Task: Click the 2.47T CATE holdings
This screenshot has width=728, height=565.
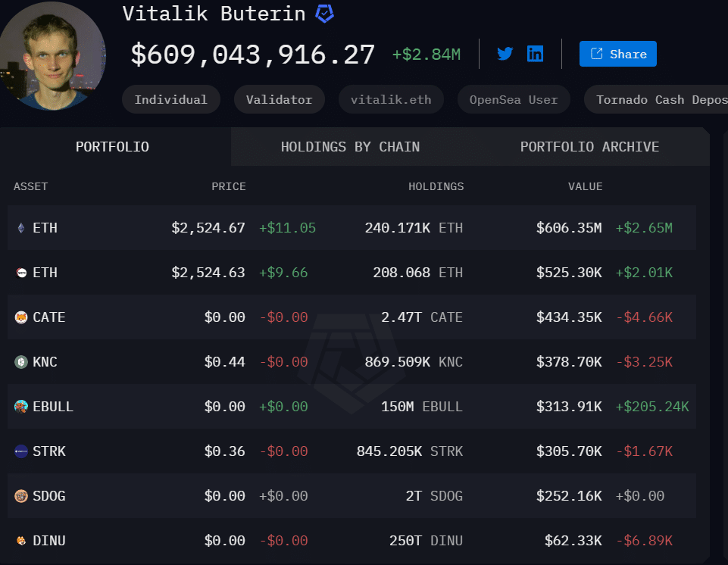Action: pos(422,317)
